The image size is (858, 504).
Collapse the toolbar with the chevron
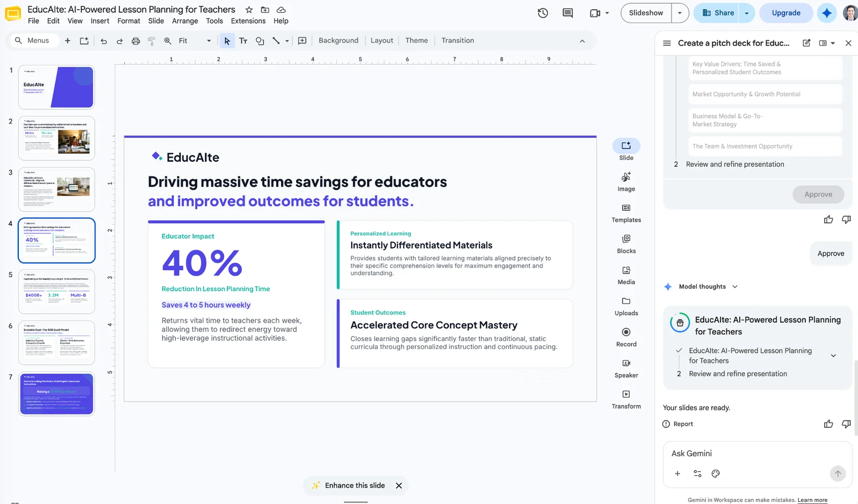click(582, 41)
